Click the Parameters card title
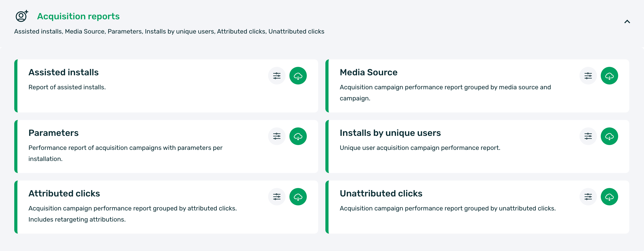This screenshot has height=251, width=644. 53,133
